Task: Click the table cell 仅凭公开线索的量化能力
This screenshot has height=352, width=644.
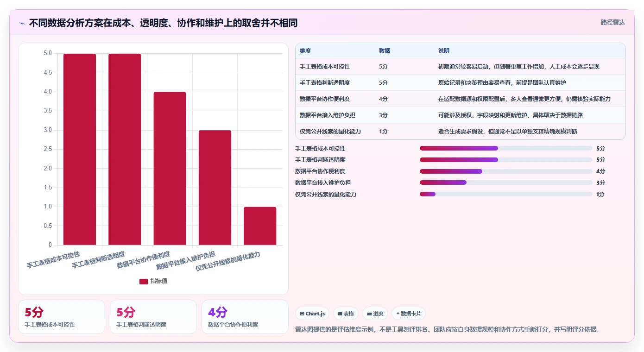Action: (330, 132)
